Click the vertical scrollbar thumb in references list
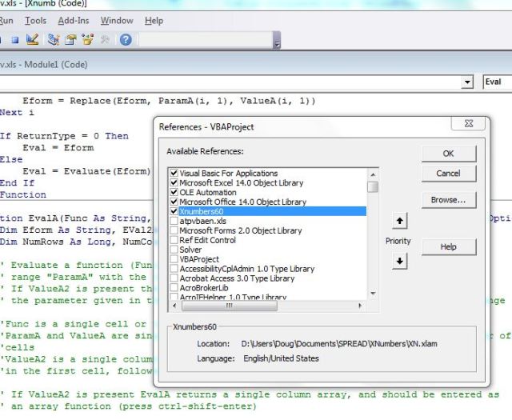 [x=373, y=187]
